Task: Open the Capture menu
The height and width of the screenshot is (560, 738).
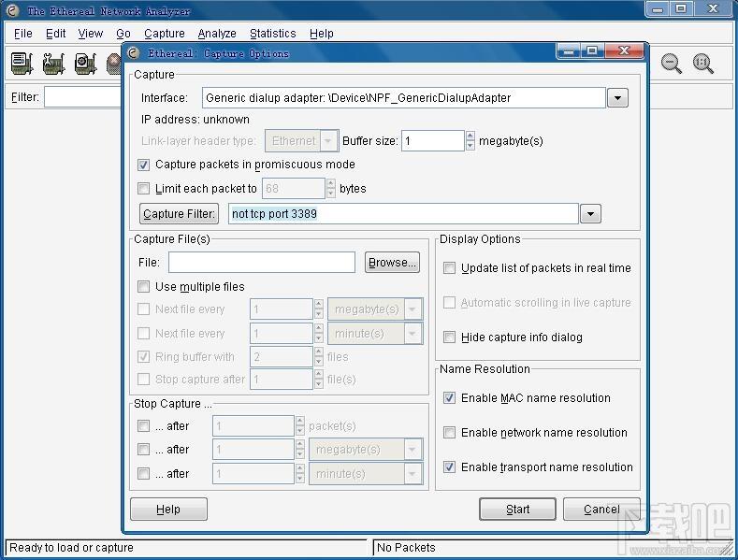Action: tap(165, 34)
